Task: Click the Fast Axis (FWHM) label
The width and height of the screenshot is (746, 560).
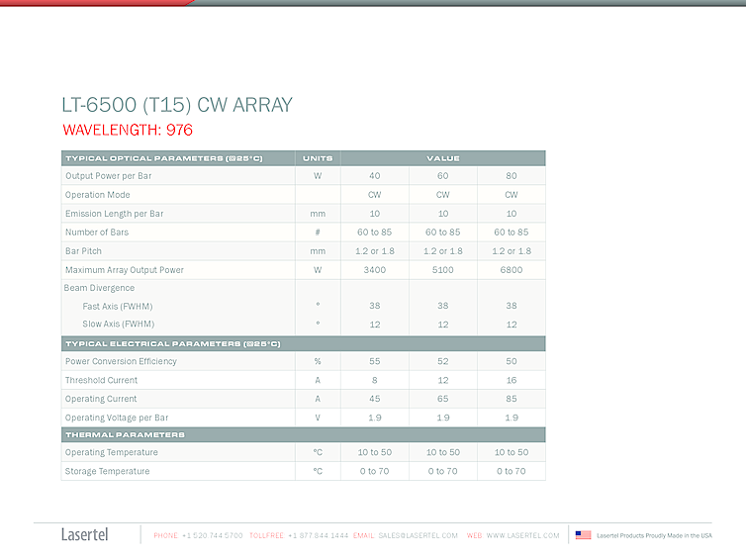Action: 118,306
